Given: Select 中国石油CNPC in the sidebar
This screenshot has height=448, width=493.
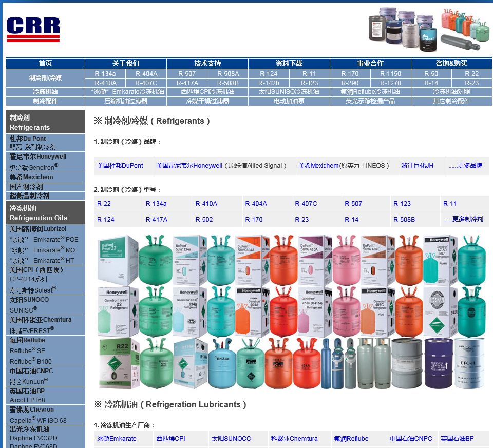Looking at the screenshot, I should coord(31,371).
